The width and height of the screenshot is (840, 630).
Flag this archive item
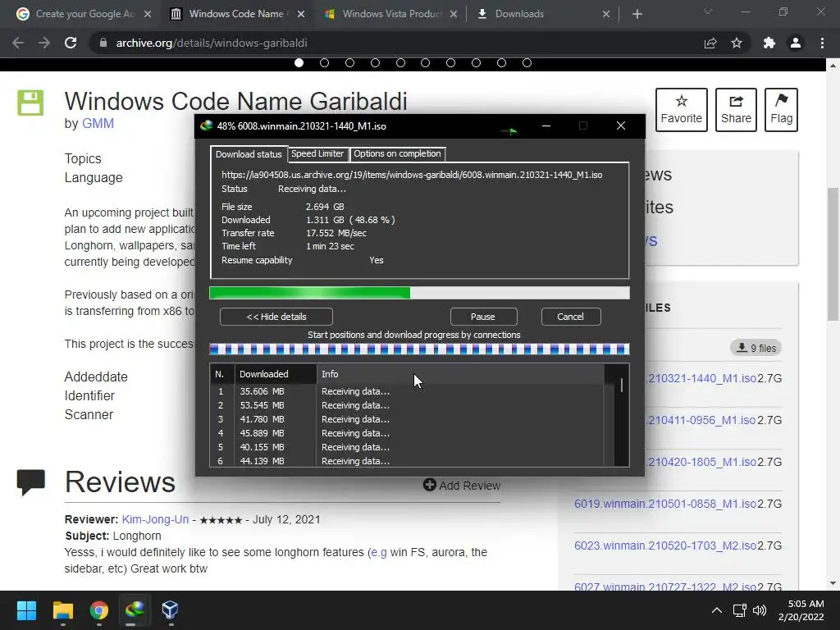tap(781, 110)
